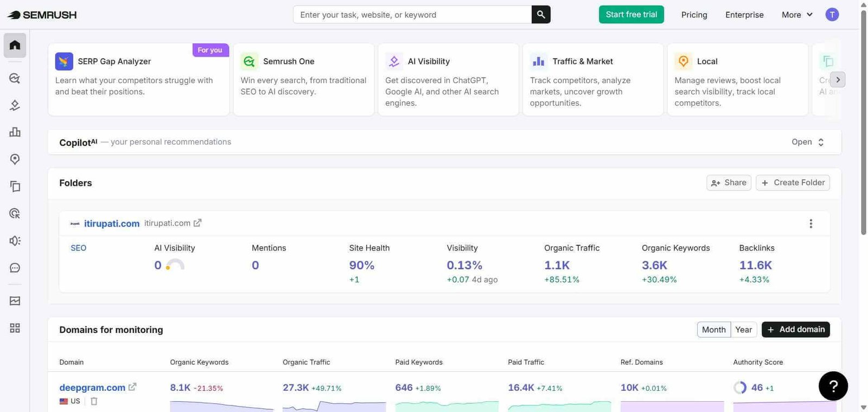Click the SERP Gap Analyzer card icon
The width and height of the screenshot is (868, 412).
[x=64, y=61]
